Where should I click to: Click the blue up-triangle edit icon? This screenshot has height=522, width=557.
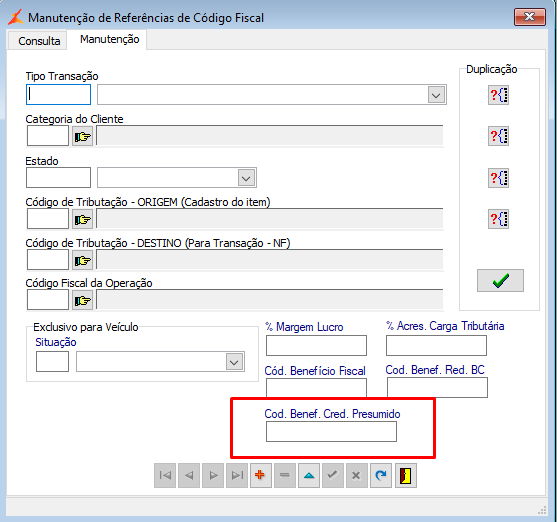309,475
